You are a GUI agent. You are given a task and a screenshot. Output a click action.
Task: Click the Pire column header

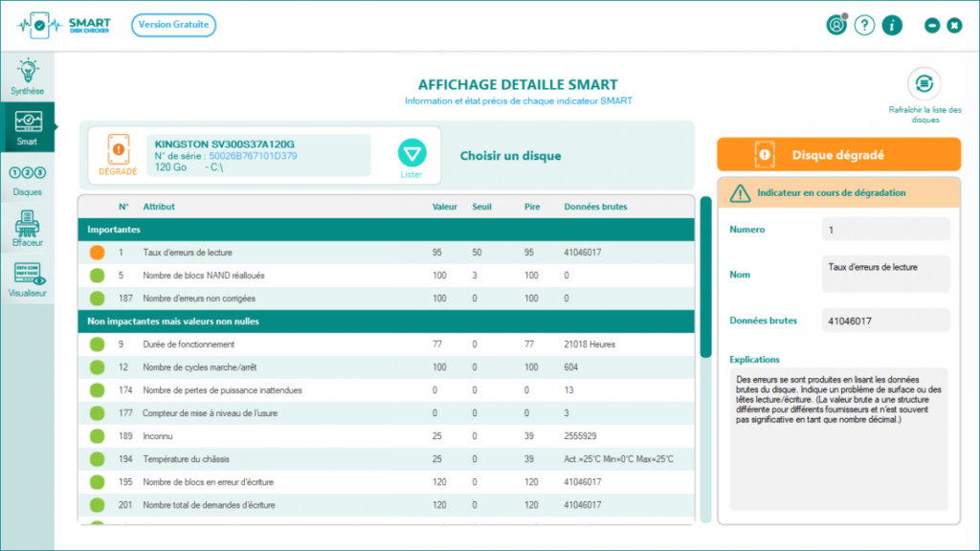532,207
